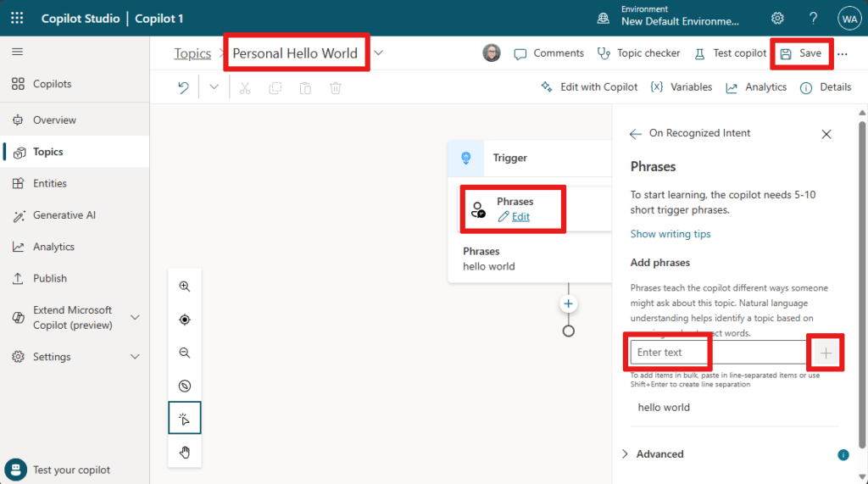The height and width of the screenshot is (484, 868).
Task: Click the Paste clipboard icon
Action: point(305,88)
